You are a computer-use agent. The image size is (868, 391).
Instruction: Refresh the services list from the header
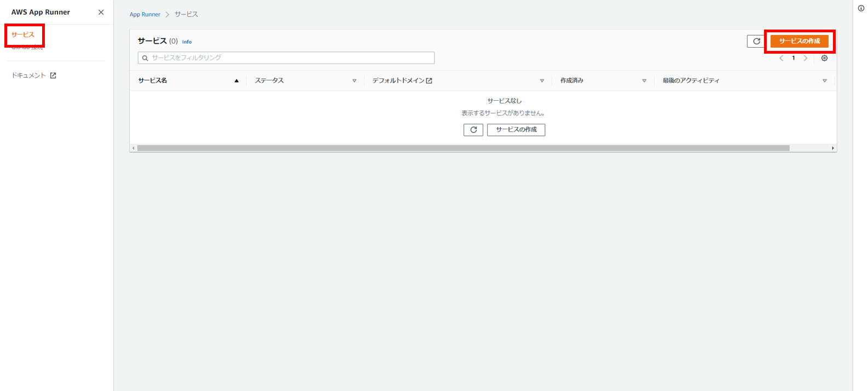[756, 41]
